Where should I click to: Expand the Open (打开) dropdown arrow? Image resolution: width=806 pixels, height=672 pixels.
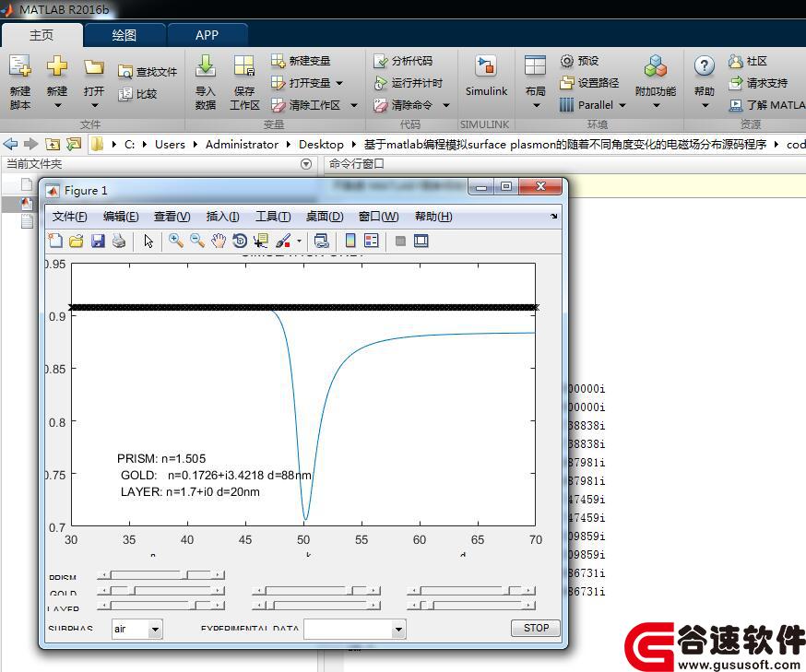tap(95, 106)
